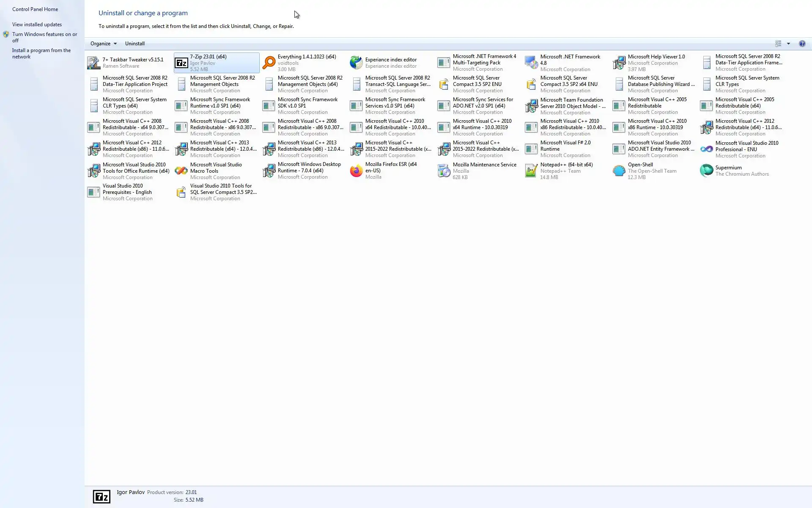Select Visual Studio 2010 Professional infinity icon
The height and width of the screenshot is (508, 812).
pyautogui.click(x=706, y=149)
